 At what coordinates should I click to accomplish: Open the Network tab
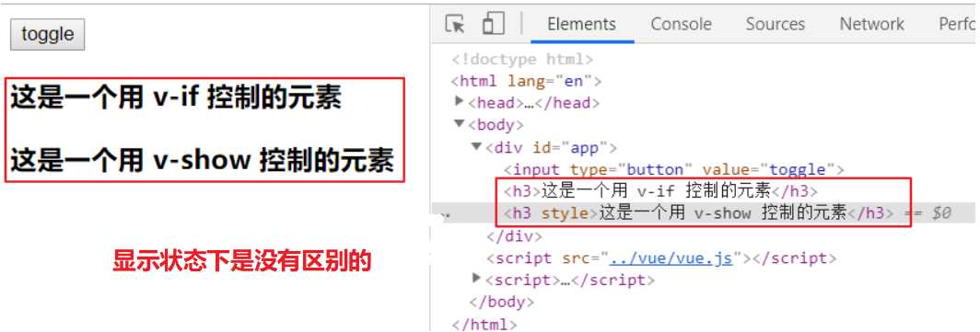coord(871,24)
